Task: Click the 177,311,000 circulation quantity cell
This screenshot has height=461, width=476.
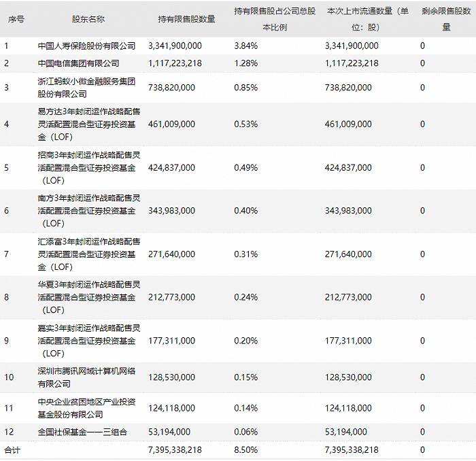Action: [348, 341]
